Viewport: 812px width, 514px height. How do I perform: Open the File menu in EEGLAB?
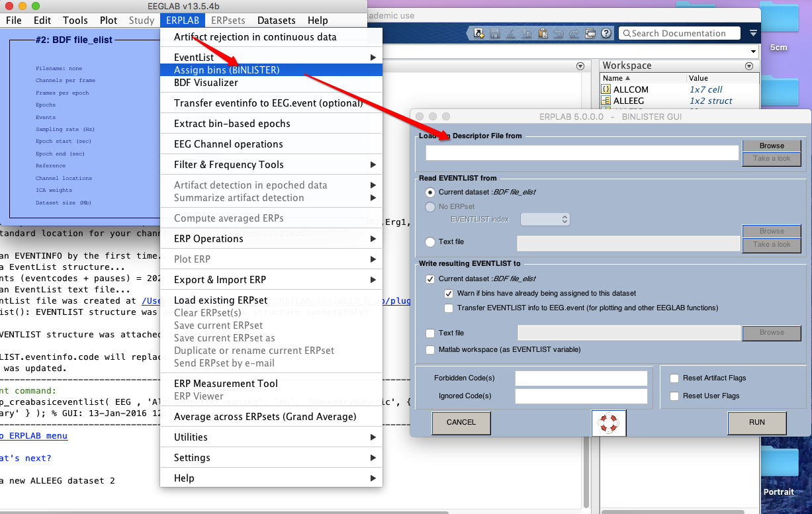click(x=14, y=21)
